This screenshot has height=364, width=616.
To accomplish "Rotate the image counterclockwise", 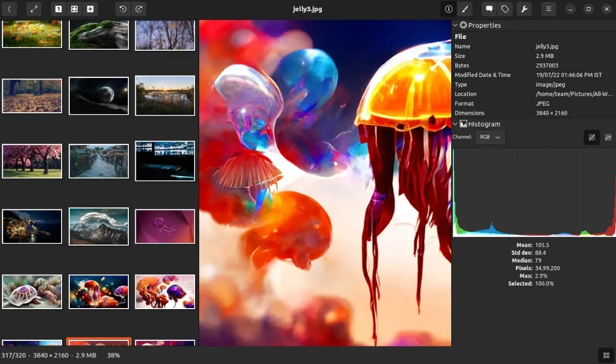I will (x=123, y=9).
